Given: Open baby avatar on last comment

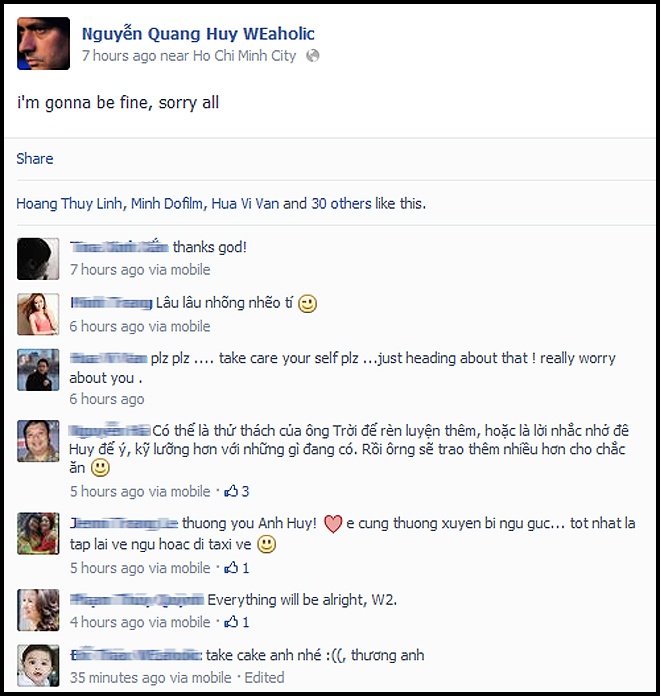Looking at the screenshot, I should [38, 666].
